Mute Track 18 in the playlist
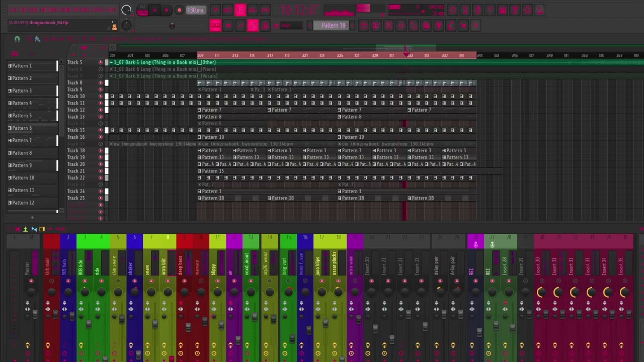The image size is (644, 362). (100, 151)
